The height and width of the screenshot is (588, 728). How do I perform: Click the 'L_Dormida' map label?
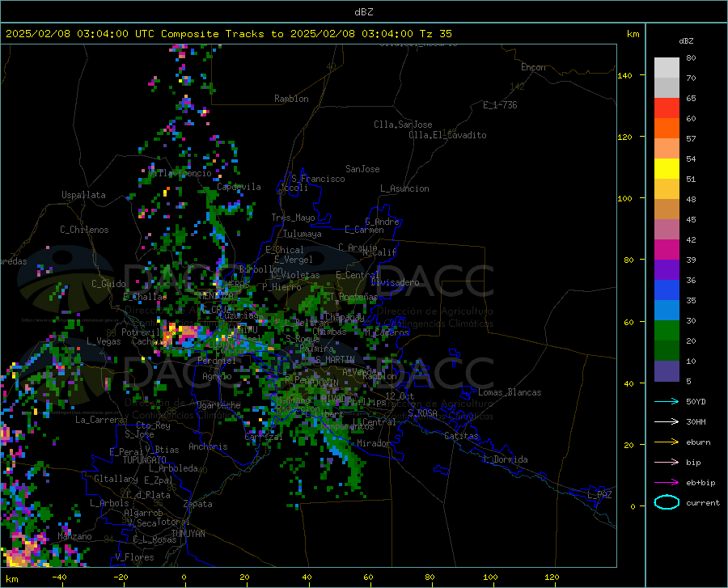point(506,459)
